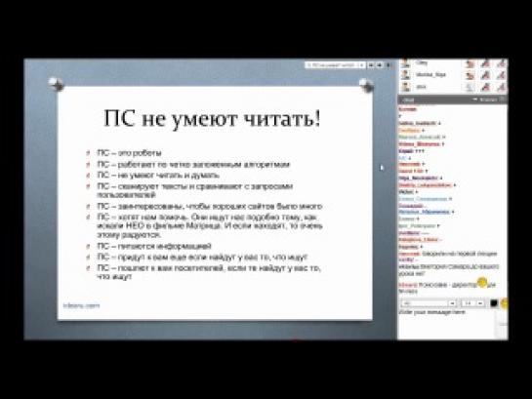Focus the chat message input box
This screenshot has width=532, height=399.
[448, 324]
